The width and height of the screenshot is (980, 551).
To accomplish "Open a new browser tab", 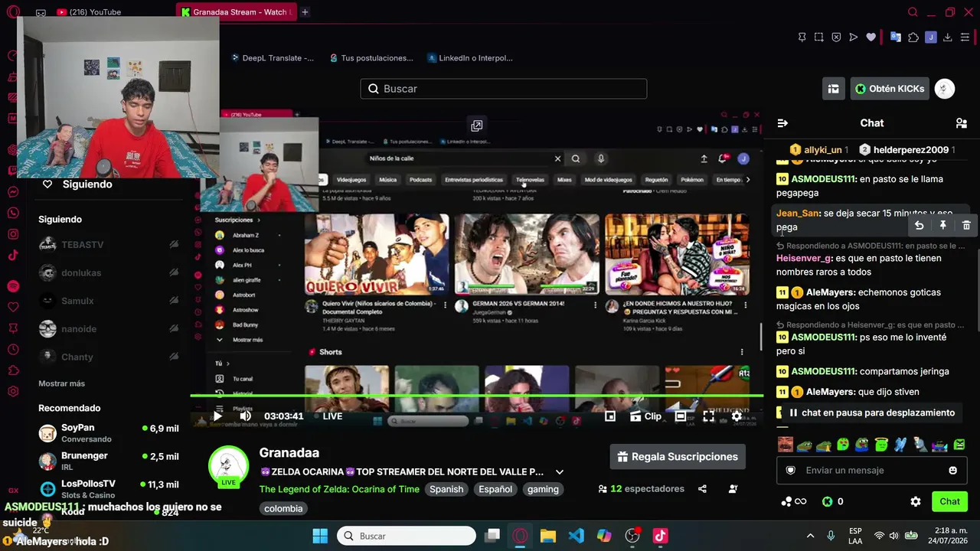I will pos(305,12).
